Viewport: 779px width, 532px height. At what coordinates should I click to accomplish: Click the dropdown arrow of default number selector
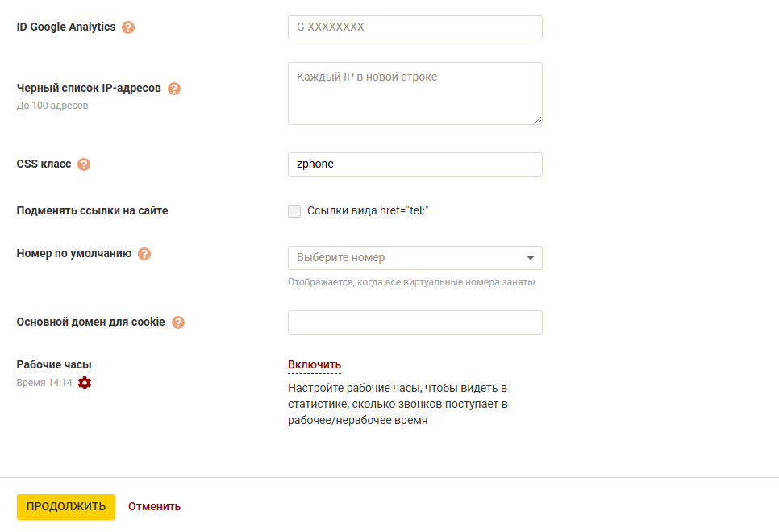coord(530,258)
